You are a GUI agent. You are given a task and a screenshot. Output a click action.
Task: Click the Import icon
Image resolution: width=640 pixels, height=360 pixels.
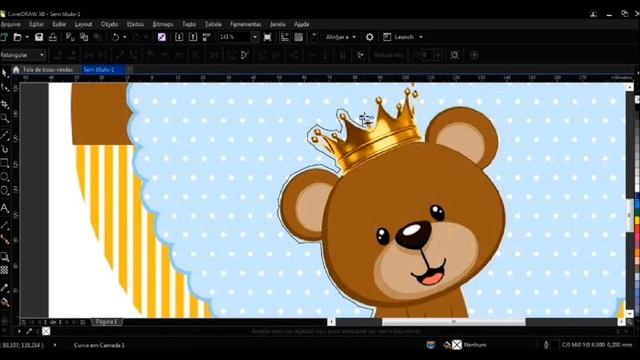(x=179, y=37)
